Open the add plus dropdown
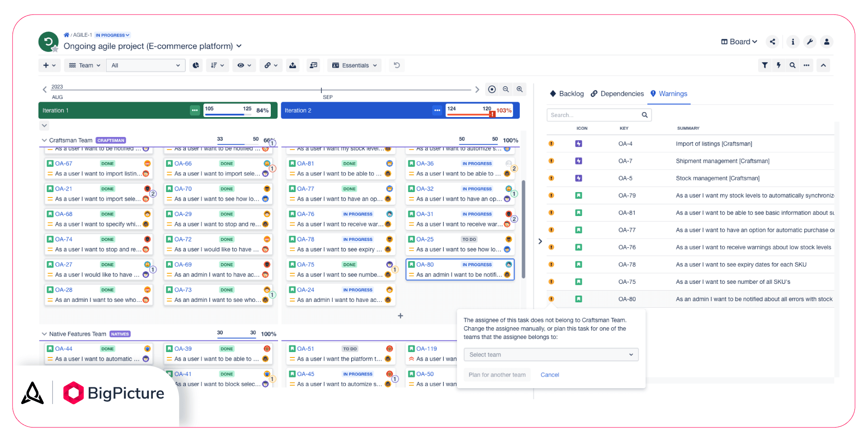 [49, 66]
